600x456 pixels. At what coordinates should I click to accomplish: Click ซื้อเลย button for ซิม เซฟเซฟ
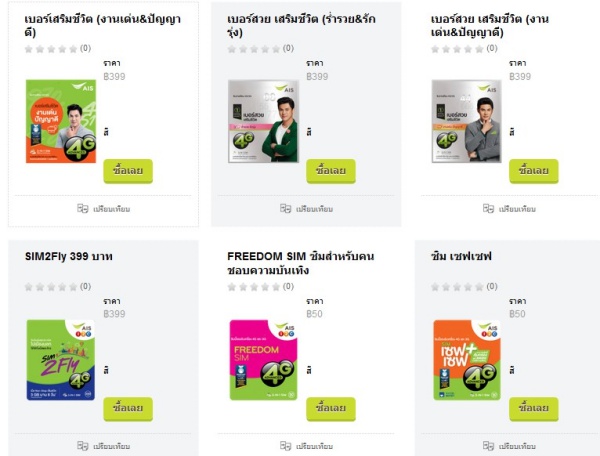pyautogui.click(x=534, y=409)
